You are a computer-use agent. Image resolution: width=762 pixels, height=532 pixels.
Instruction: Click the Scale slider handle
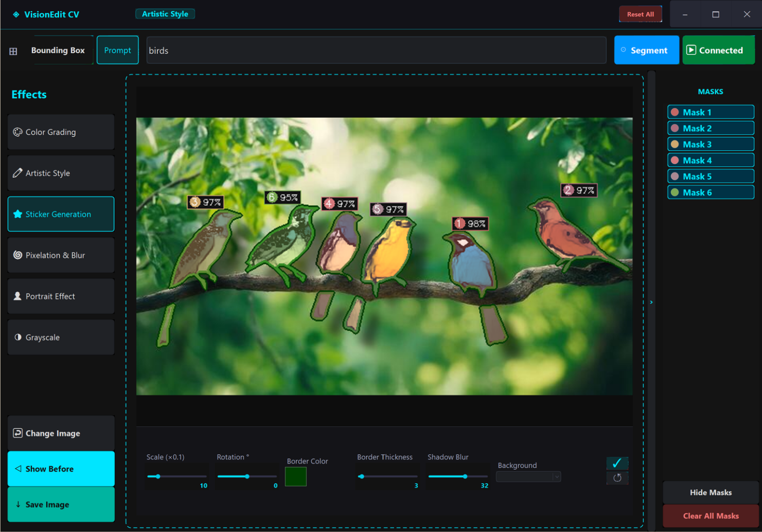158,476
